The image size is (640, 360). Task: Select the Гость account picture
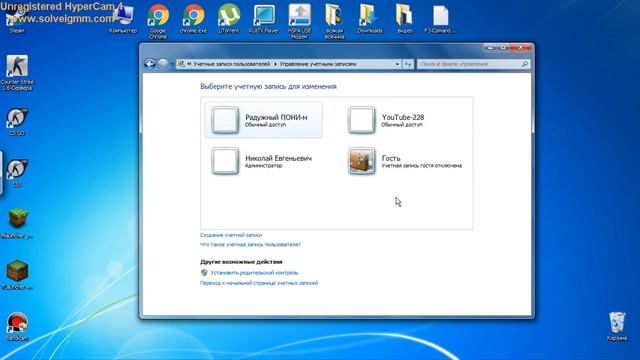pos(361,161)
